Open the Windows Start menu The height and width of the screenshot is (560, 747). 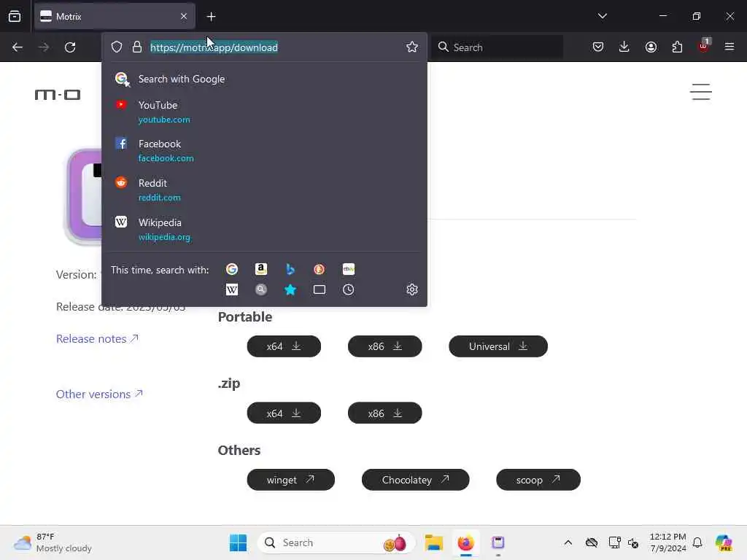[x=238, y=542]
